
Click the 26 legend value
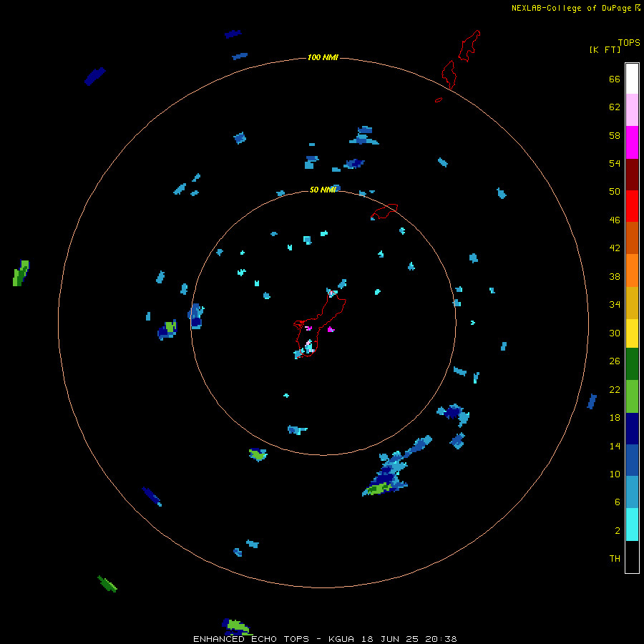point(615,361)
